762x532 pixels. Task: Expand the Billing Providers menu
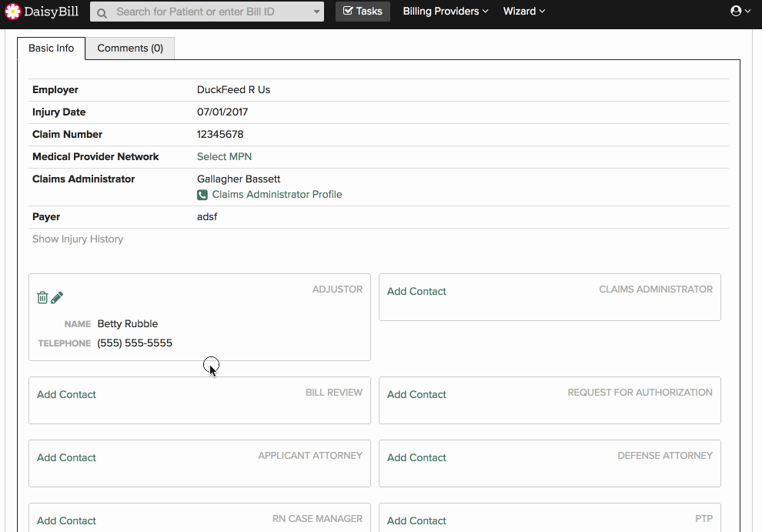click(445, 12)
